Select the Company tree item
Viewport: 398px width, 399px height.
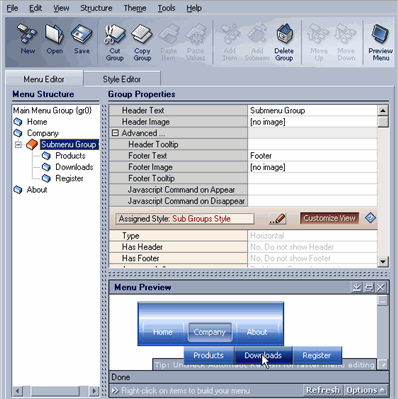point(43,133)
